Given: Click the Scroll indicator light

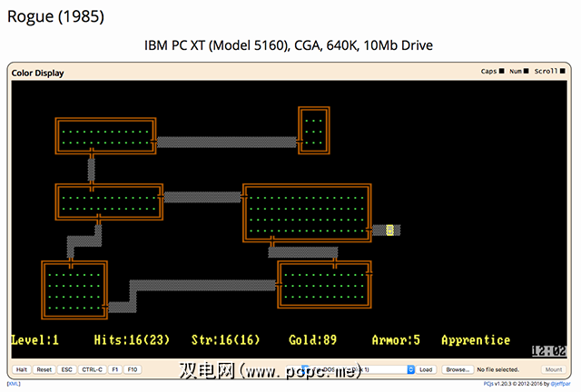Looking at the screenshot, I should point(563,71).
